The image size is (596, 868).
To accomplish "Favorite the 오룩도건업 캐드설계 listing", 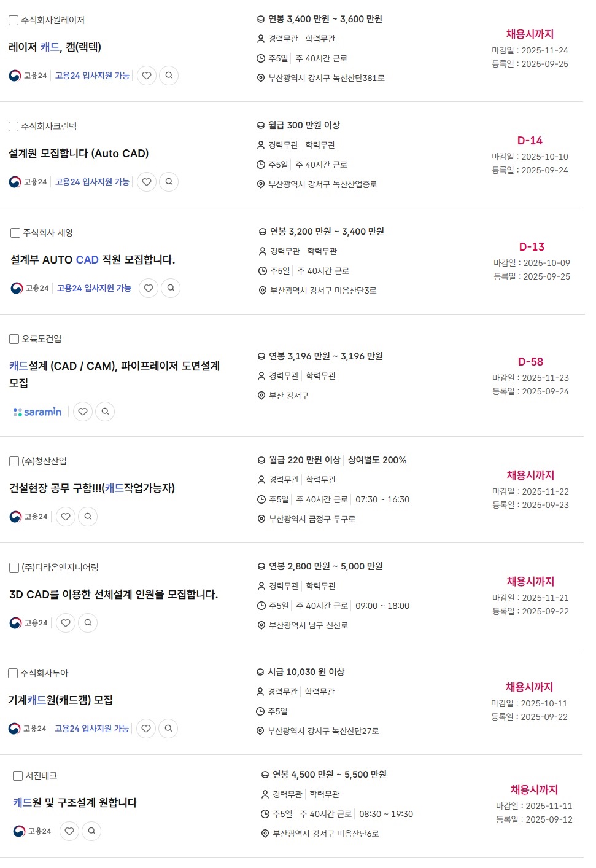I will pos(83,412).
